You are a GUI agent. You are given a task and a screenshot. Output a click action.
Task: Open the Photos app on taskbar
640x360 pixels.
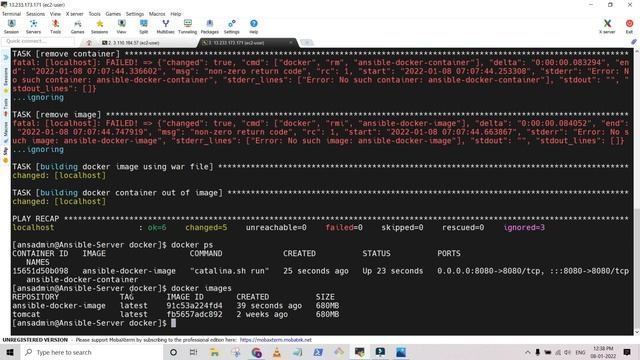point(401,352)
